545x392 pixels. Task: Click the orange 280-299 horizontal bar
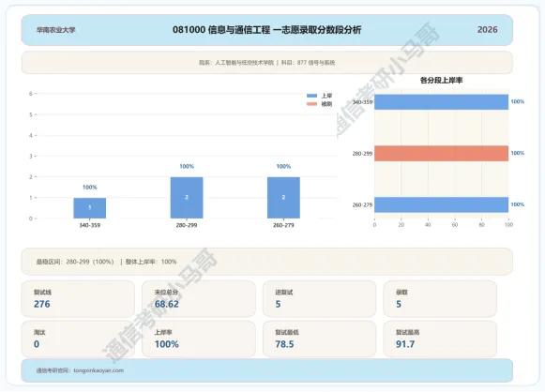point(442,153)
